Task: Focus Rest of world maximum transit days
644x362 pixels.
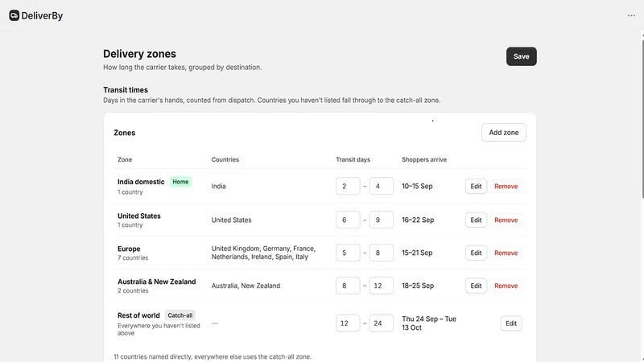Action: (381, 323)
